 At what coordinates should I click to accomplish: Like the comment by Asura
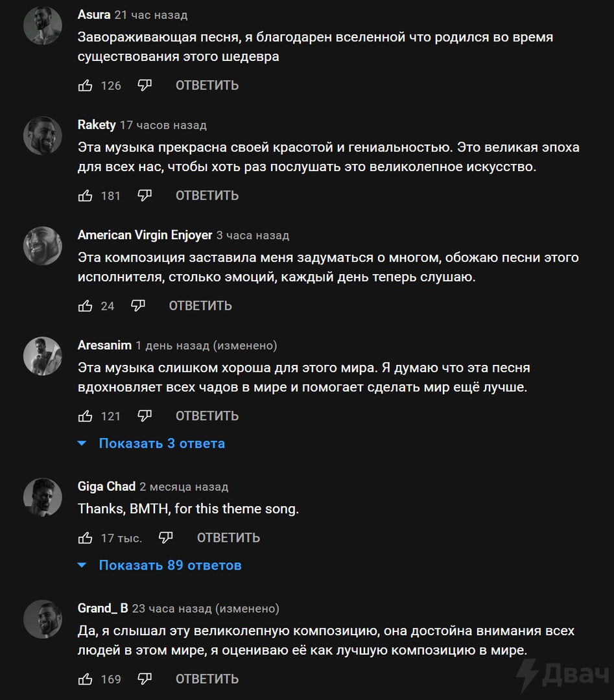pos(86,86)
